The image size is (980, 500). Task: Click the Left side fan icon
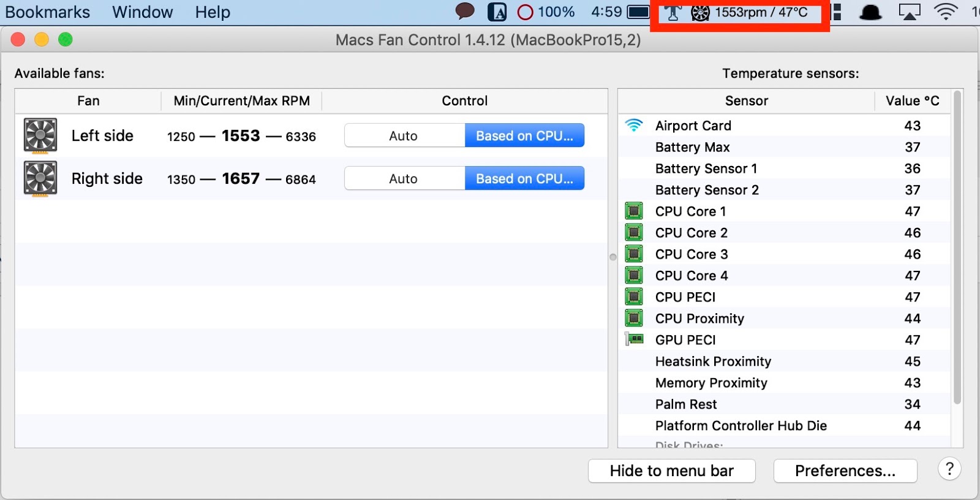click(40, 135)
